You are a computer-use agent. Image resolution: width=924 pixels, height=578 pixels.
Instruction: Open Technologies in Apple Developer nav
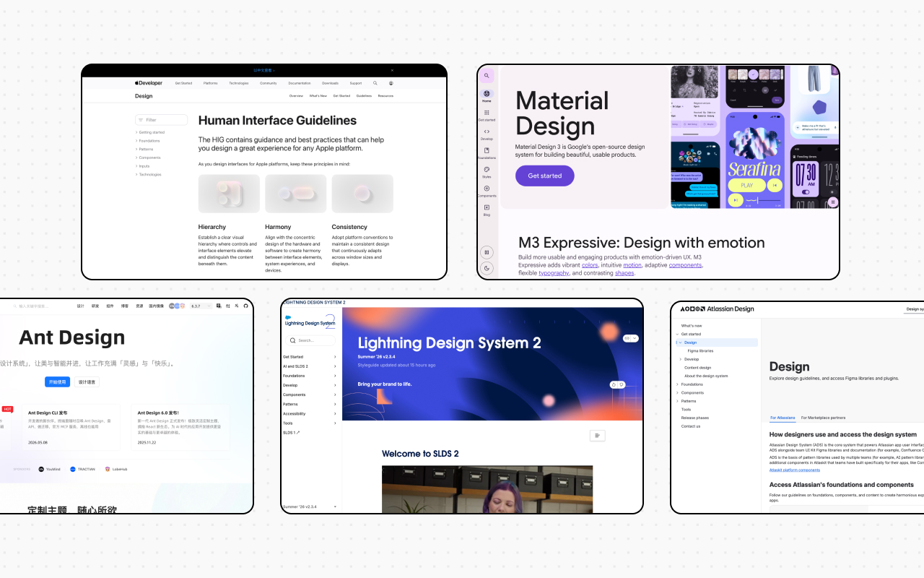tap(239, 83)
